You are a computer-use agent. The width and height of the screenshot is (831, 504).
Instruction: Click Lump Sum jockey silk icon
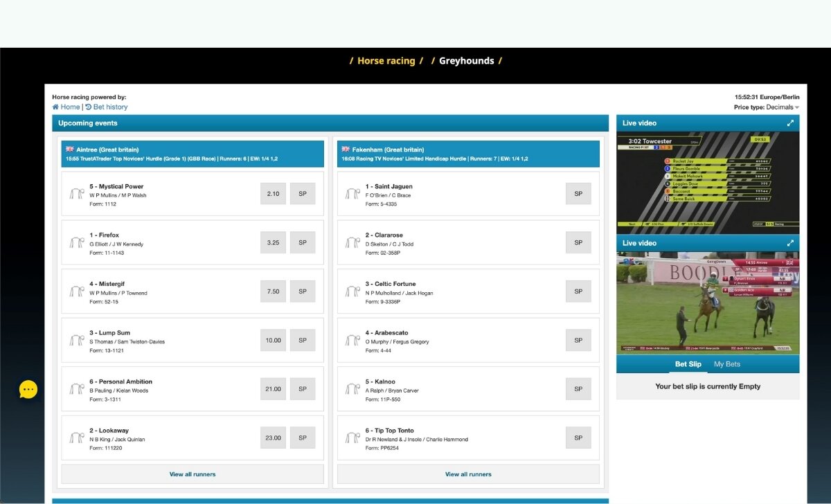click(x=77, y=340)
